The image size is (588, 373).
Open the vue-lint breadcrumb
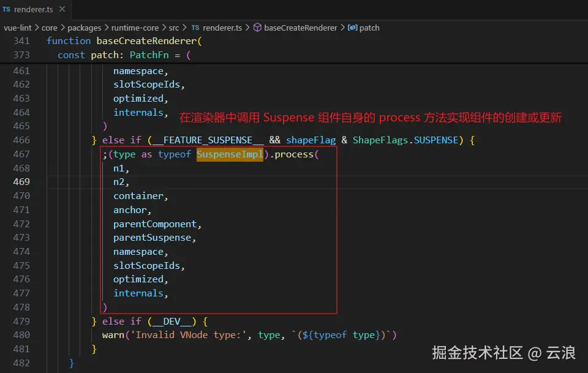18,28
